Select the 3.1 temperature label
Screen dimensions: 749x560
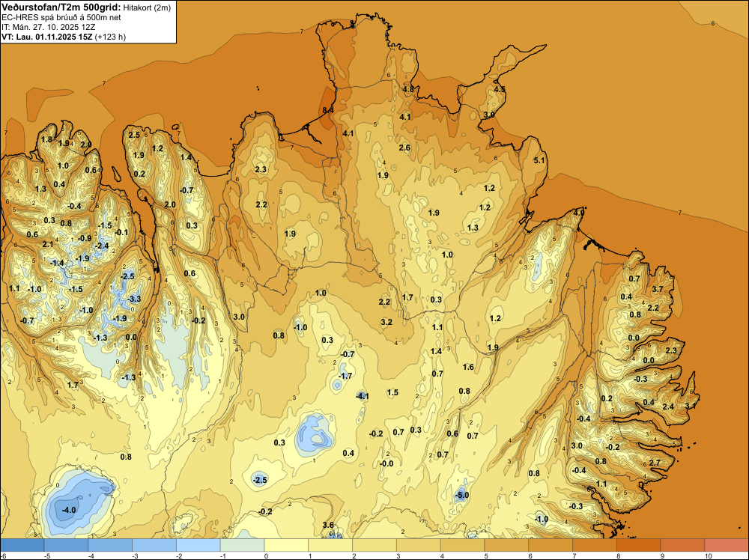[691, 406]
